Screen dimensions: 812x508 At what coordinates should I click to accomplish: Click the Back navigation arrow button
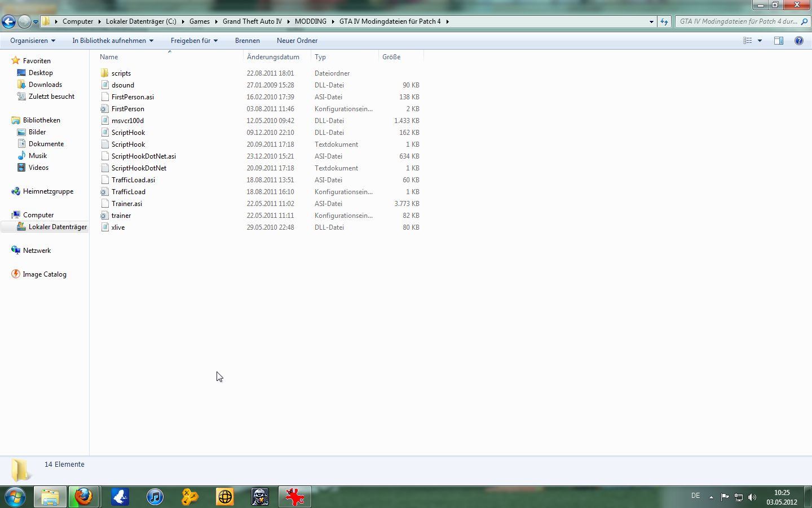coord(8,21)
